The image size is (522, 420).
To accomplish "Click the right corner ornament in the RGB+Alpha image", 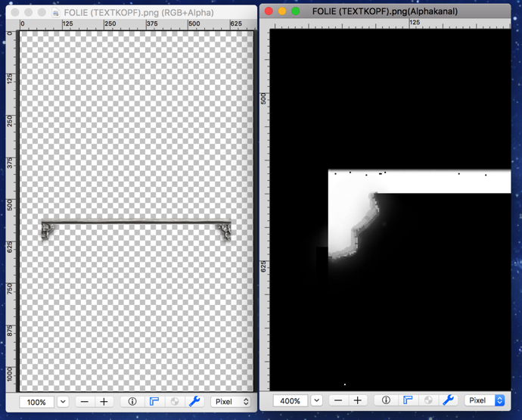I will (x=224, y=232).
